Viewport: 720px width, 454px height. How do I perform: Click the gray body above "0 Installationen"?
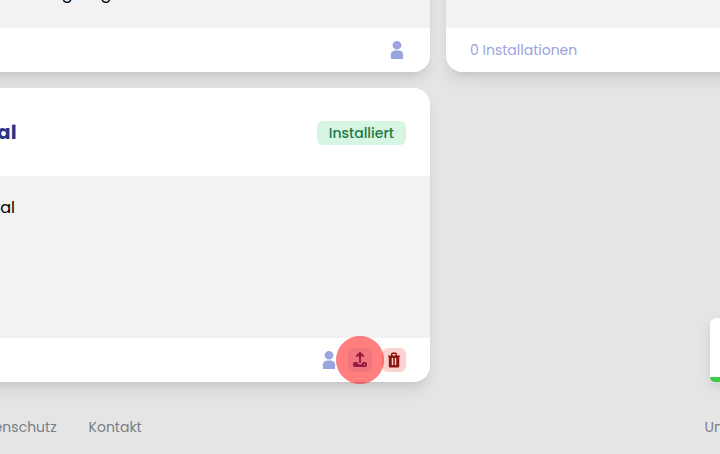(580, 12)
